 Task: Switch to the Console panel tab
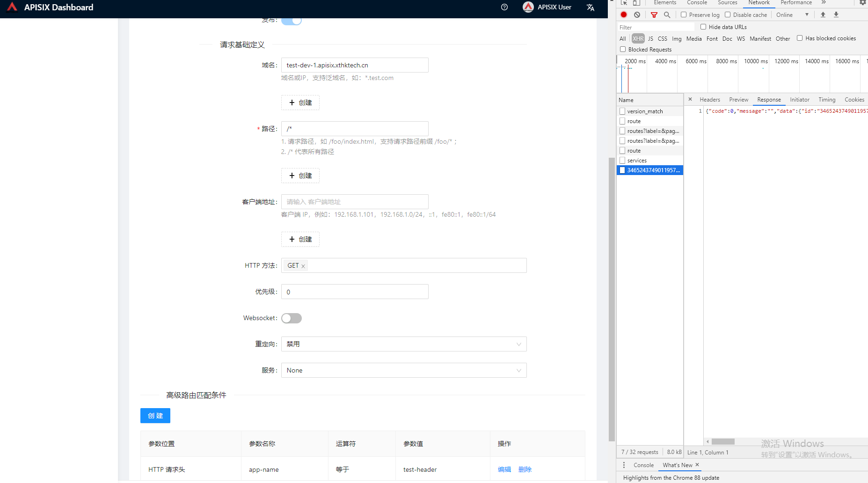(697, 3)
